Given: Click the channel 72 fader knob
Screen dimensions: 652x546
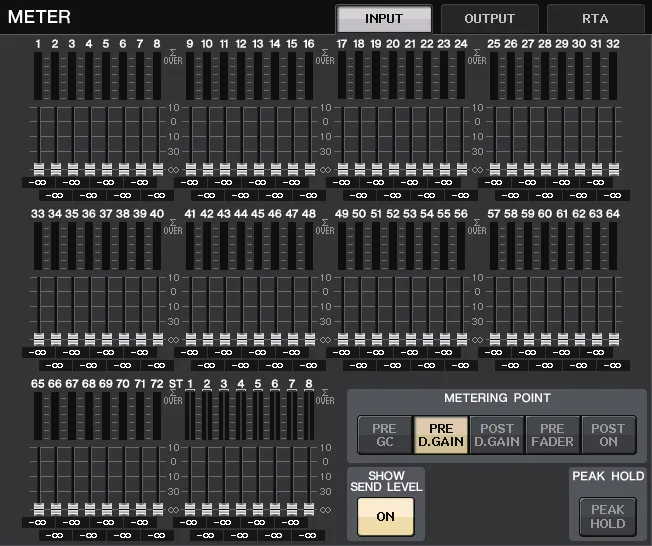Looking at the screenshot, I should (x=158, y=510).
